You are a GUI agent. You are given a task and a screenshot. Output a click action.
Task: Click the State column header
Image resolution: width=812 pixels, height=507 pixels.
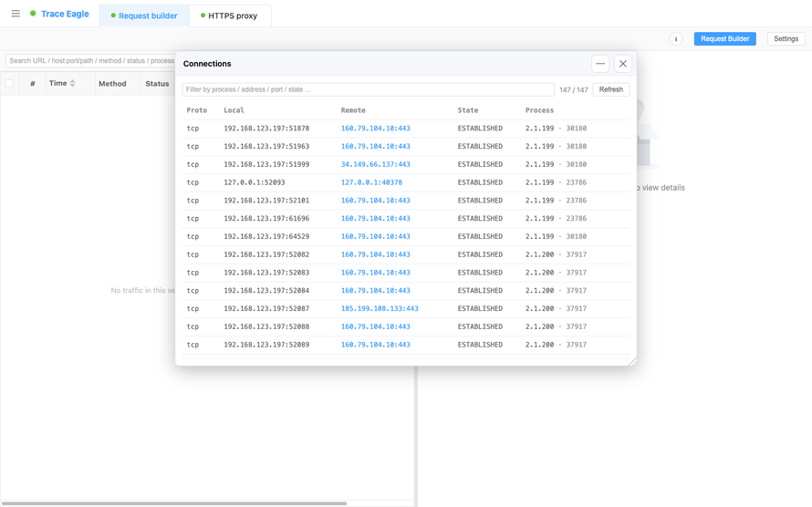pyautogui.click(x=468, y=110)
